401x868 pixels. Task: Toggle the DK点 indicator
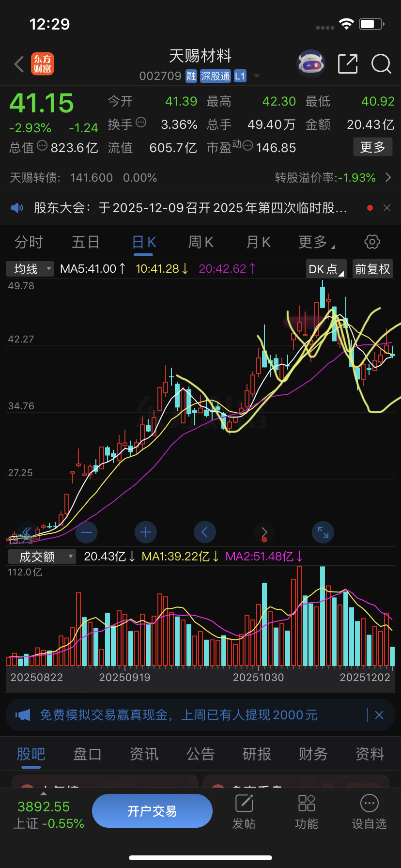326,269
